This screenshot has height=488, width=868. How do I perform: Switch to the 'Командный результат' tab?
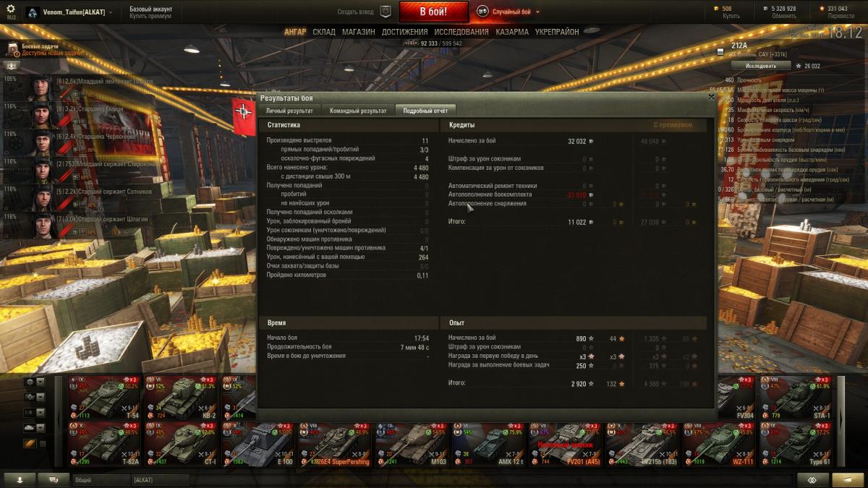pos(357,111)
